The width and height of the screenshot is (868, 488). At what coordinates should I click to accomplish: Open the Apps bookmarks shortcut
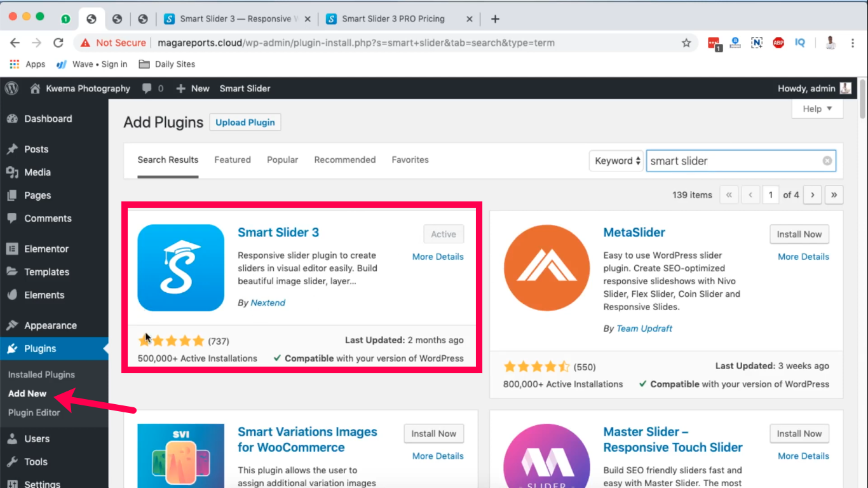click(27, 64)
